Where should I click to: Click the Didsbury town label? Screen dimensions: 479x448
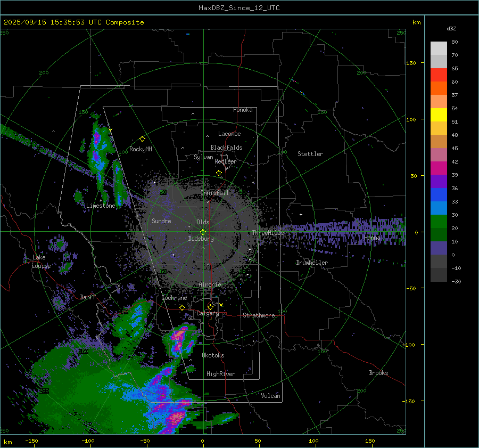click(x=201, y=239)
